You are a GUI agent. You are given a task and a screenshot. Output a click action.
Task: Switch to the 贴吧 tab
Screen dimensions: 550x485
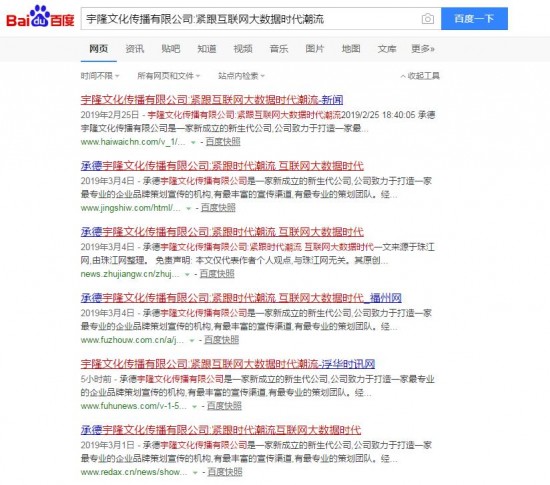pos(171,49)
